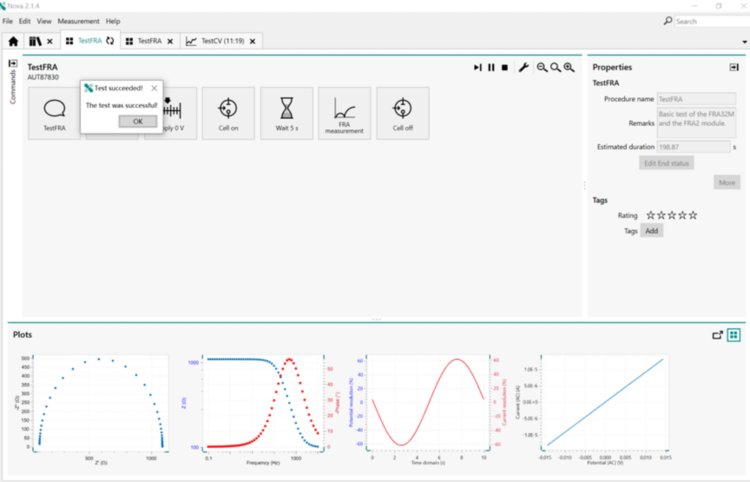Viewport: 750px width, 482px height.
Task: Collapse the Properties panel
Action: point(733,67)
